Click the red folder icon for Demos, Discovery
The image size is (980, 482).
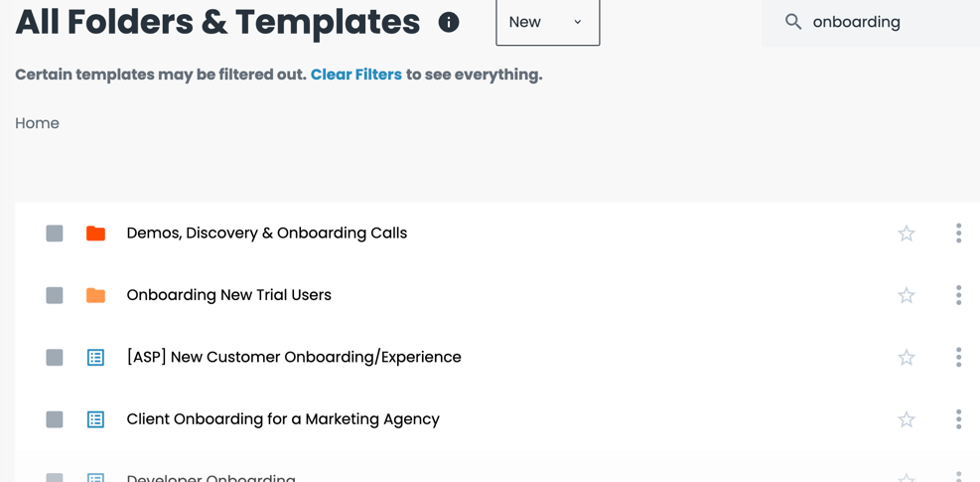point(95,234)
